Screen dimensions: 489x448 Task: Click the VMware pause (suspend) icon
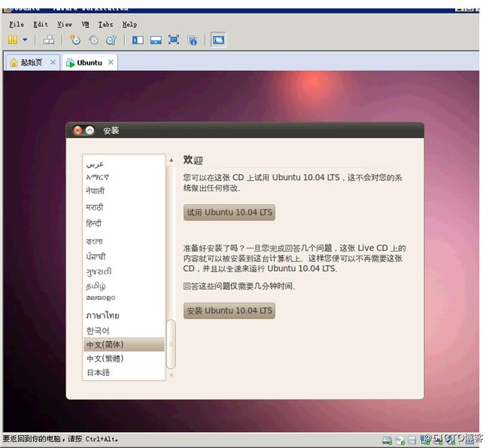tap(13, 40)
